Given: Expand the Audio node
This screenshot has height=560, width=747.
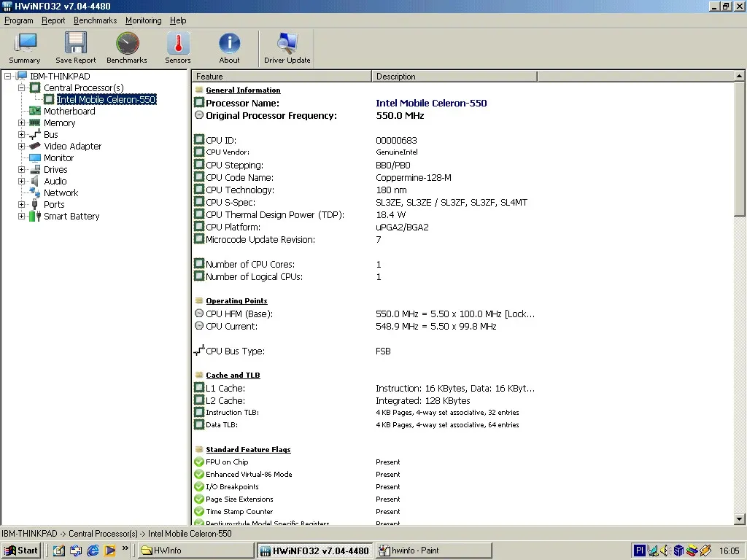Looking at the screenshot, I should pos(21,181).
